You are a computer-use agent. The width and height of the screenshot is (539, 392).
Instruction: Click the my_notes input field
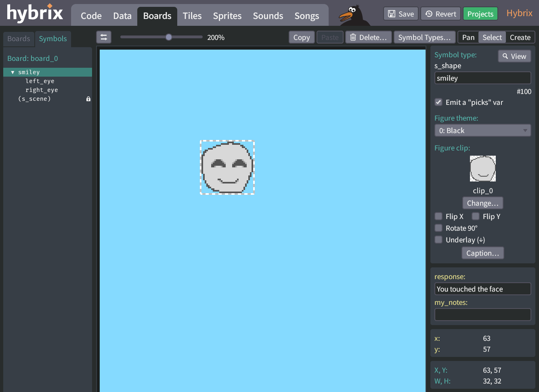click(482, 315)
